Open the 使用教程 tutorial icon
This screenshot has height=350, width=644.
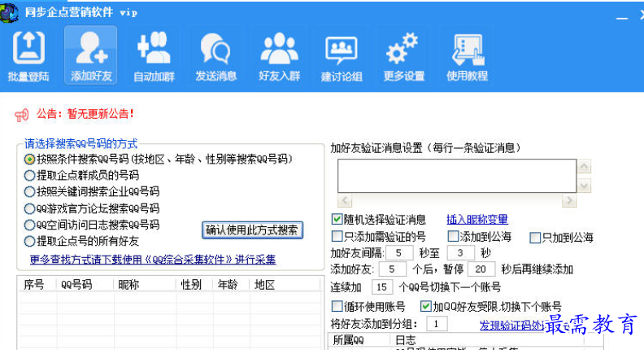tap(467, 56)
